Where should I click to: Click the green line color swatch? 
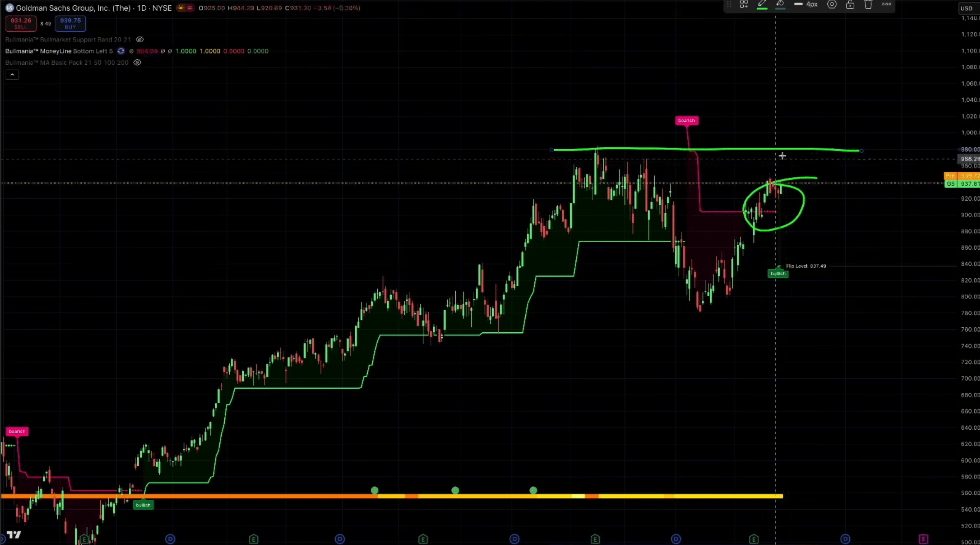tap(762, 9)
